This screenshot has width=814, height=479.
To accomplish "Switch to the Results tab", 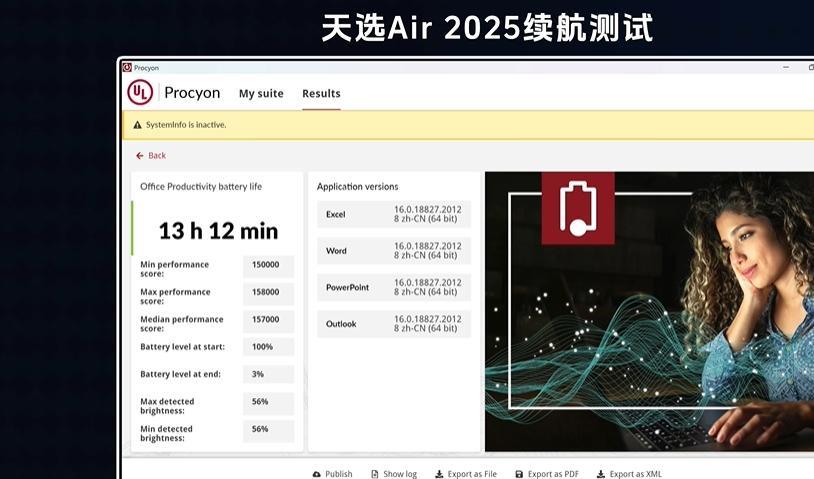I will pos(321,93).
